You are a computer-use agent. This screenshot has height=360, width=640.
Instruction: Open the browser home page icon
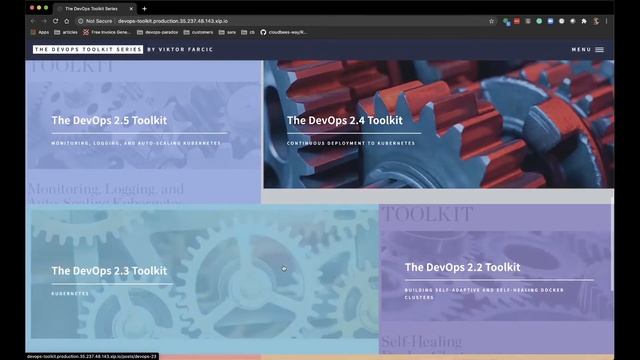point(67,21)
